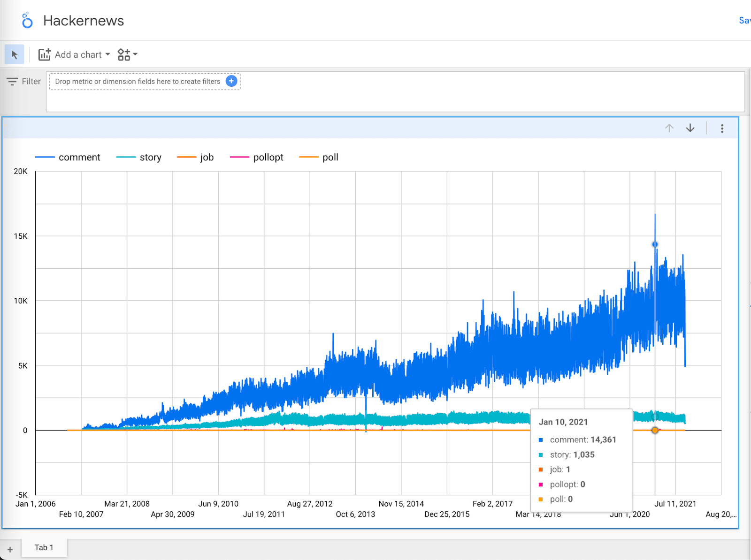Click the Jan 10, 2021 comment data point
The width and height of the screenshot is (751, 560).
[655, 244]
